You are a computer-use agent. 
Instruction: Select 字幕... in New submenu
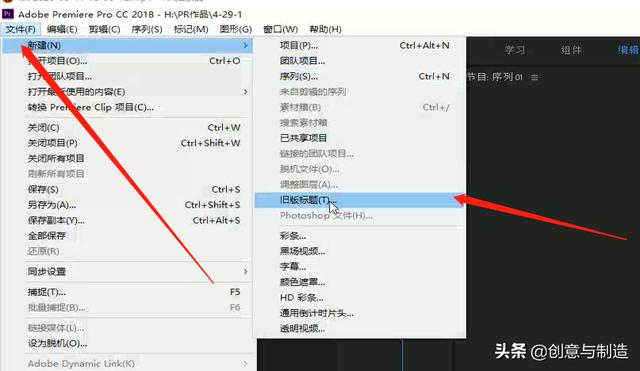360,267
